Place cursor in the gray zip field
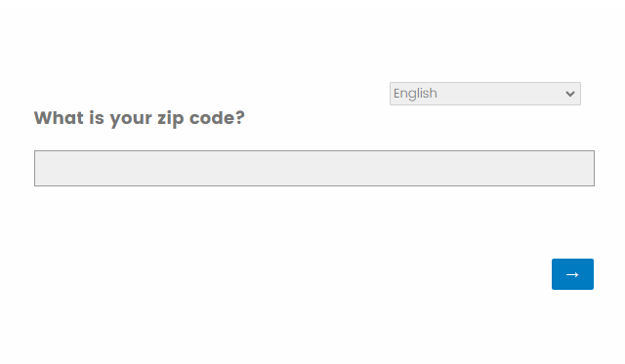The width and height of the screenshot is (625, 364). [314, 168]
